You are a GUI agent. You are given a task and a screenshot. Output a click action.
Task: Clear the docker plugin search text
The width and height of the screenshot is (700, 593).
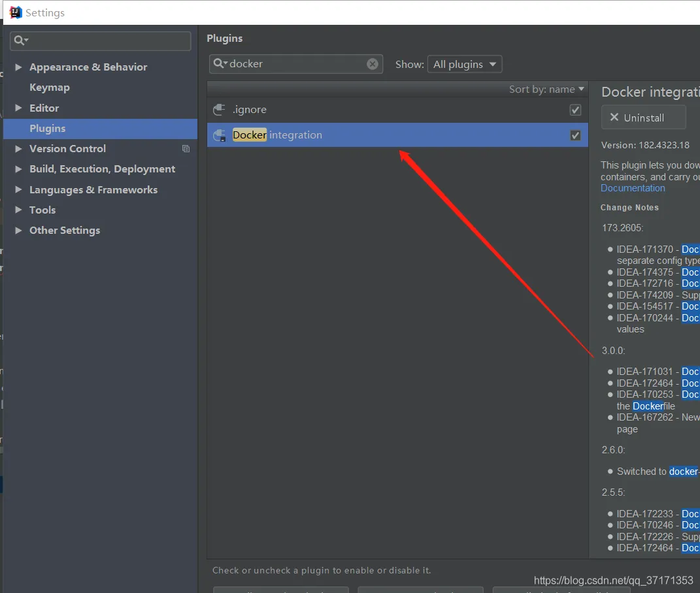pos(373,64)
